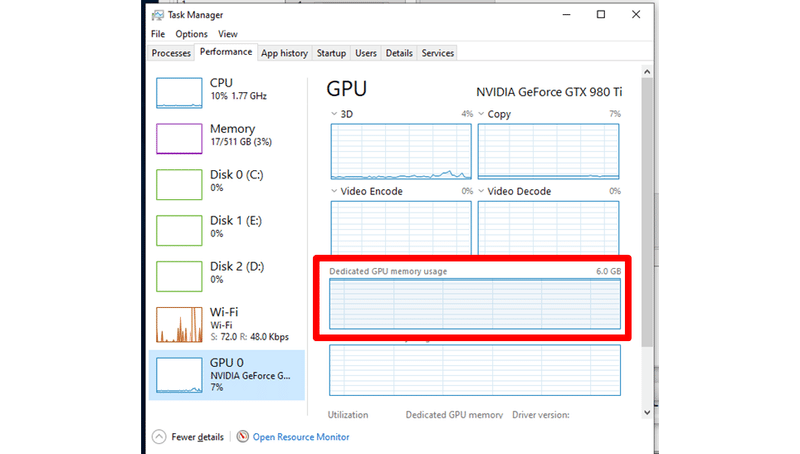The height and width of the screenshot is (454, 800).
Task: Click the Fewer details collapse arrow icon
Action: point(159,437)
